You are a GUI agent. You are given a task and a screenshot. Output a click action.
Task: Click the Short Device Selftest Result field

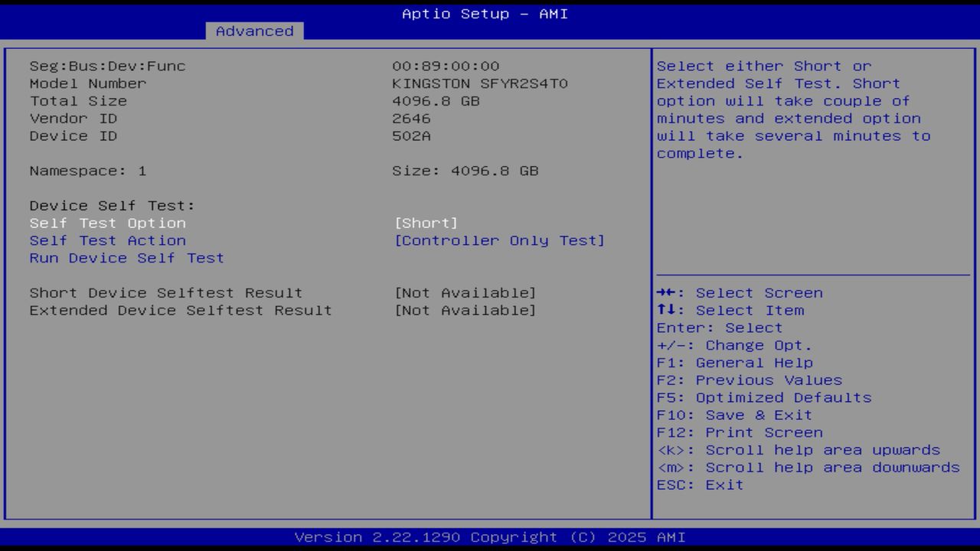point(165,292)
